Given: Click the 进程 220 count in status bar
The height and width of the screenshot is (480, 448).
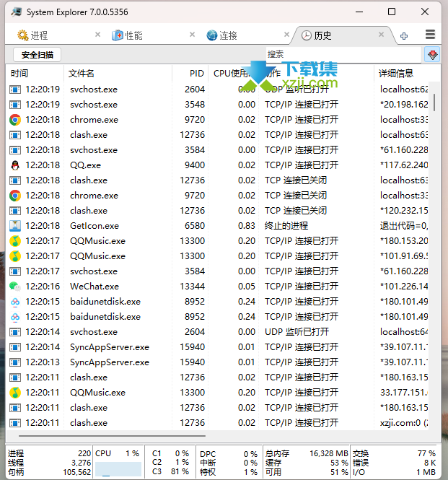Looking at the screenshot, I should click(49, 453).
